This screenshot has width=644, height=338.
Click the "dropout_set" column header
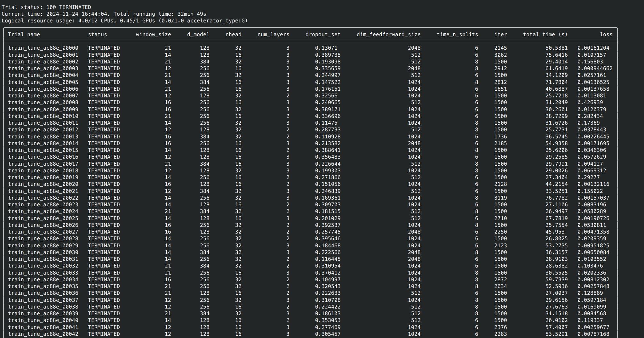pos(323,35)
